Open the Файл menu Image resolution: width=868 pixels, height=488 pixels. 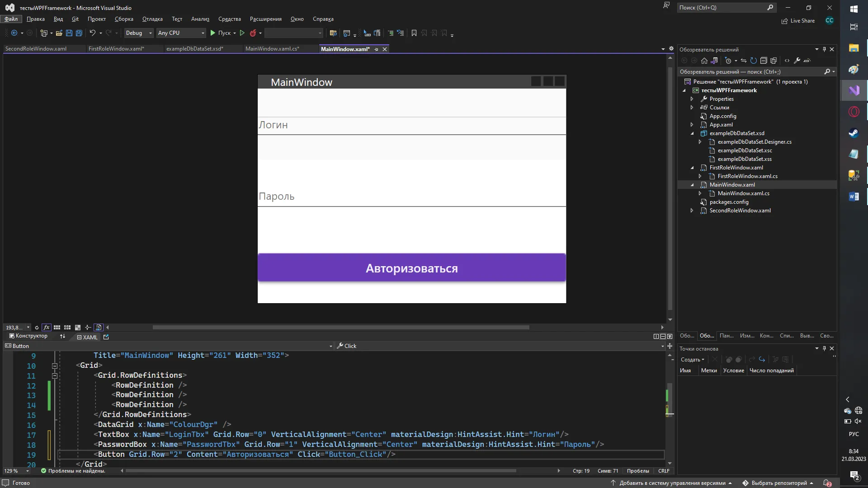tap(11, 19)
